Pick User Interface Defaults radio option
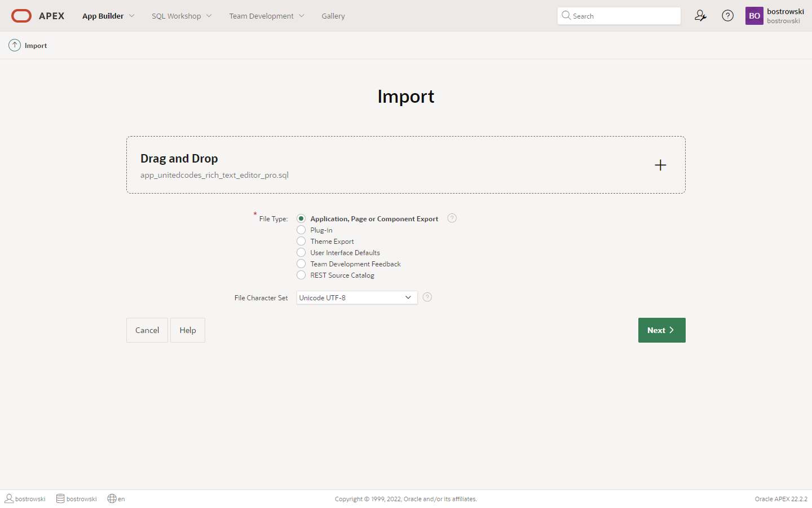This screenshot has height=508, width=812. [x=301, y=252]
